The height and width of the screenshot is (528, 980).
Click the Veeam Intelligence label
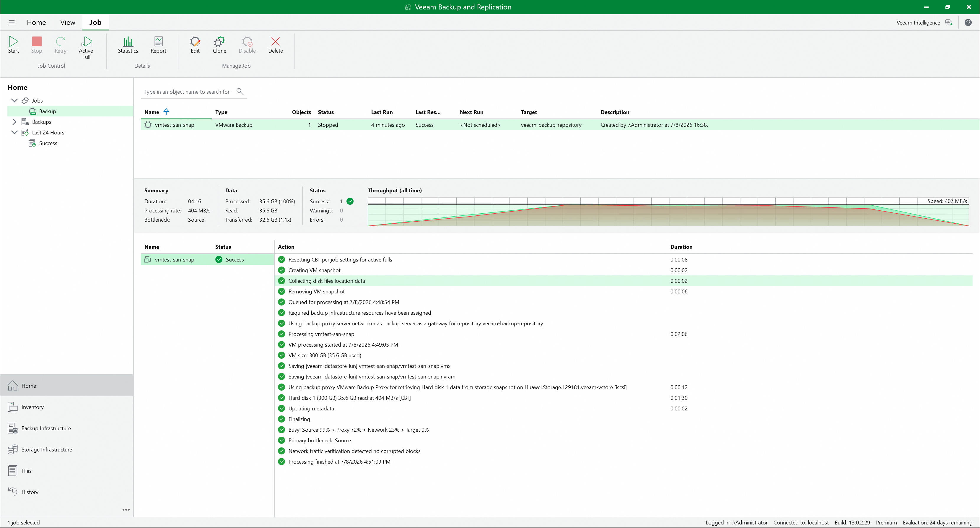(918, 23)
